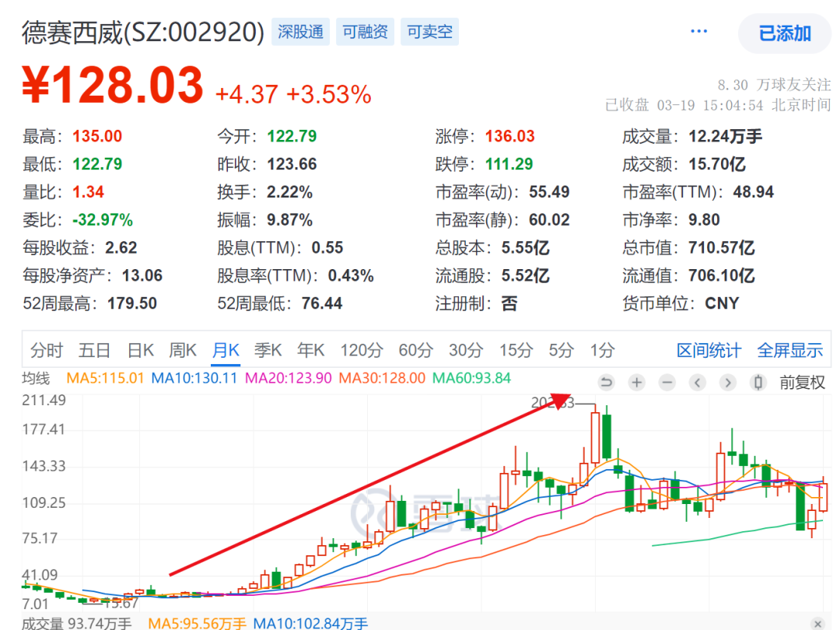Pan the chart later using right chevron icon
This screenshot has width=840, height=630.
tap(728, 383)
